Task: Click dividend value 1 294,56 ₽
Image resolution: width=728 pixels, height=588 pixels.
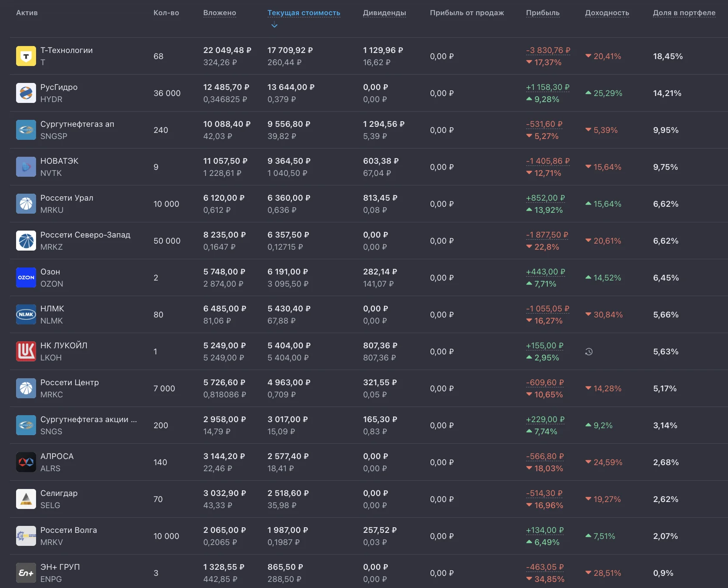Action: pyautogui.click(x=384, y=124)
